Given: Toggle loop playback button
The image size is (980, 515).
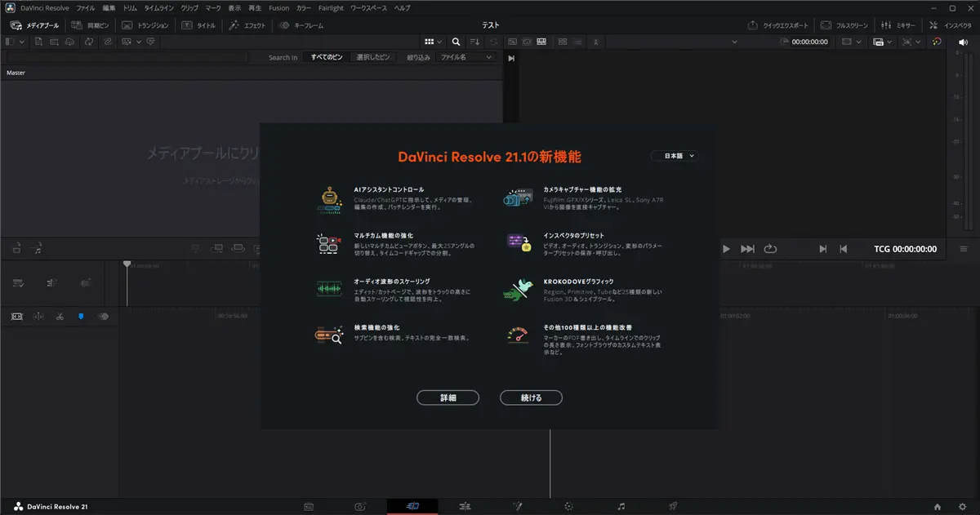Looking at the screenshot, I should click(x=770, y=249).
